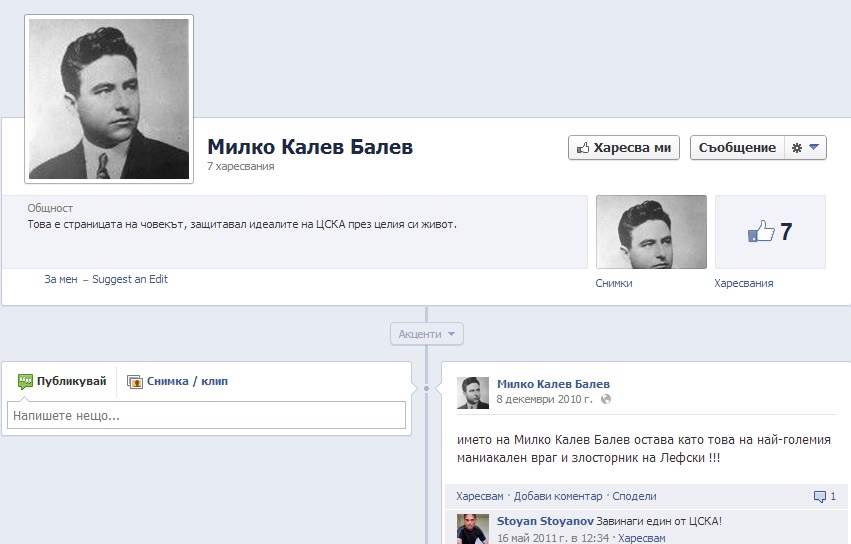Open the post author's small avatar
The image size is (851, 544).
[x=473, y=393]
